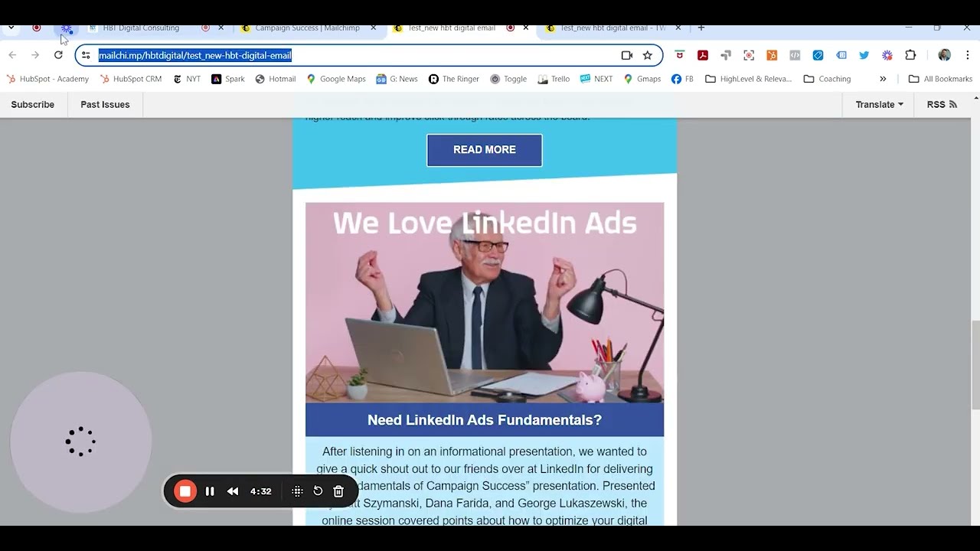Screen dimensions: 980x551
Task: Switch to the last Test_new hbt digital email tab
Action: [x=612, y=28]
